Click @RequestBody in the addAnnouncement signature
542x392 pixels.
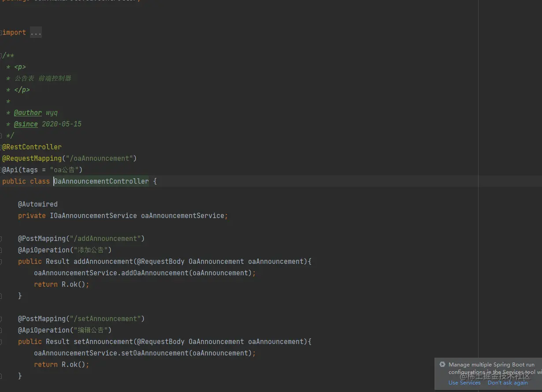161,262
